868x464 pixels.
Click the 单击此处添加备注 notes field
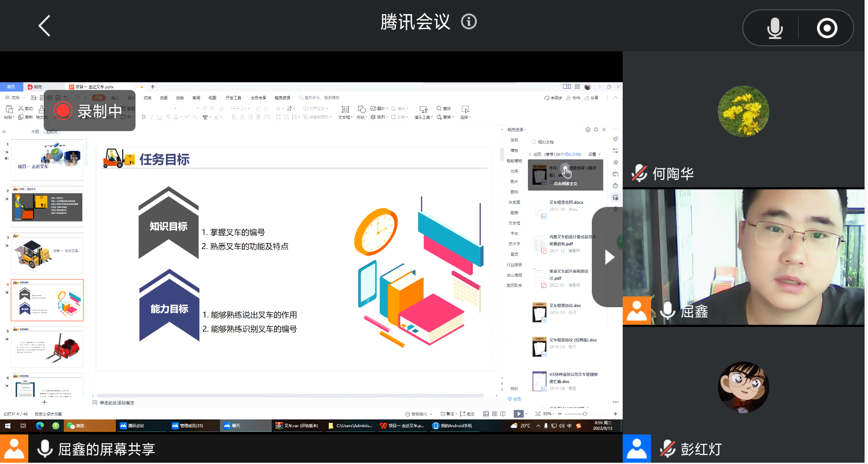117,403
